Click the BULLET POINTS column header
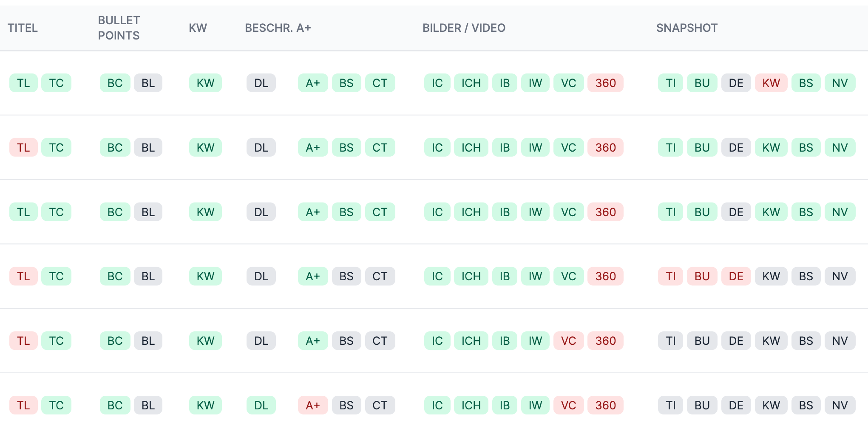This screenshot has height=434, width=868. 119,28
